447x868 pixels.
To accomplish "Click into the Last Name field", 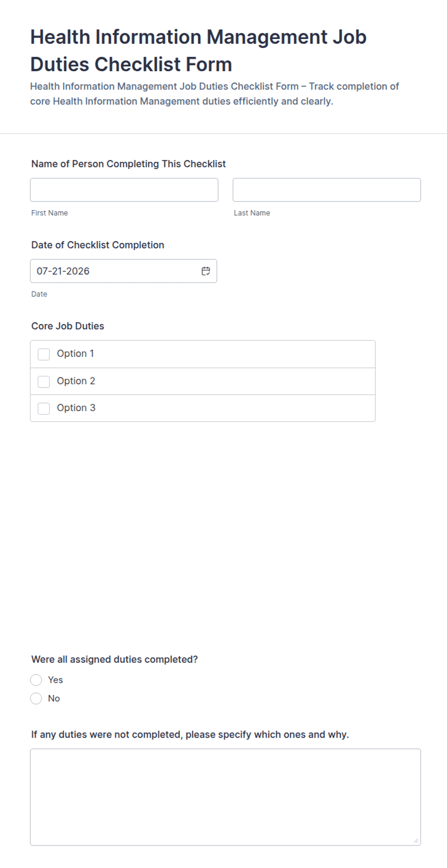I will point(327,190).
